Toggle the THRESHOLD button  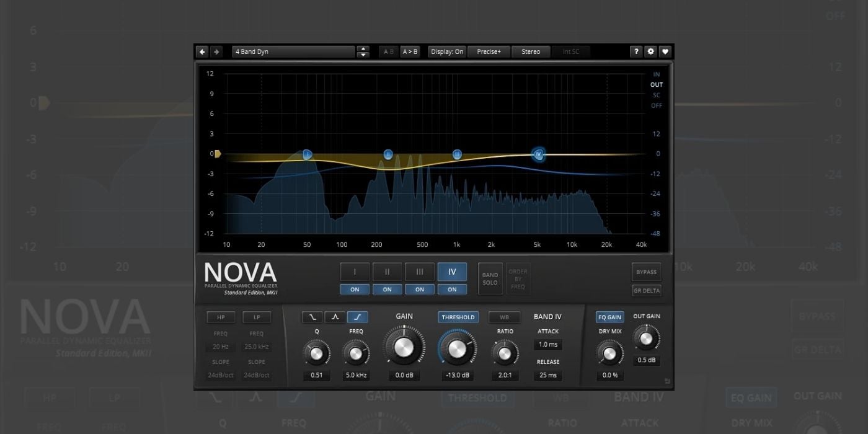coord(458,317)
